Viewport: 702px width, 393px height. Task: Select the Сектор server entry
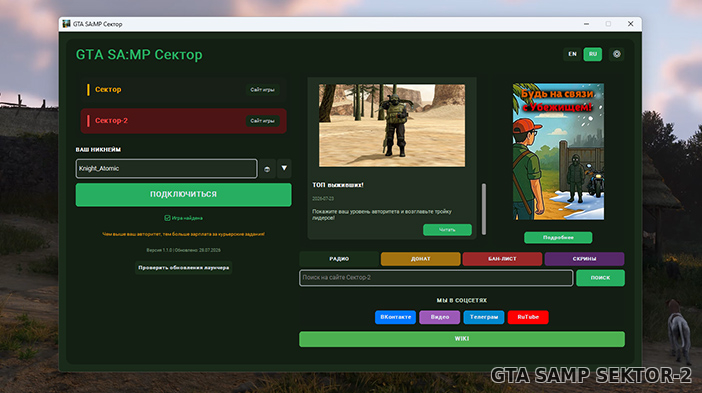[184, 90]
